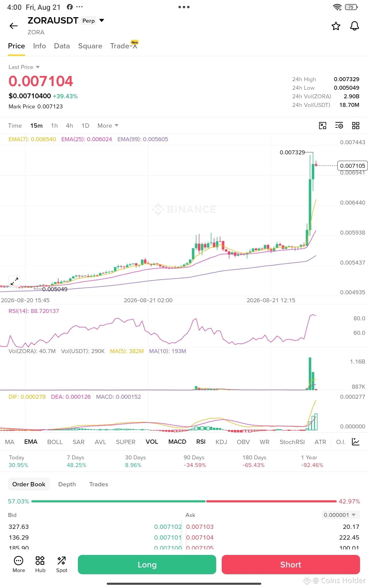Screen dimensions: 368x588
Task: Open the chart layout grid icon
Action: click(356, 126)
